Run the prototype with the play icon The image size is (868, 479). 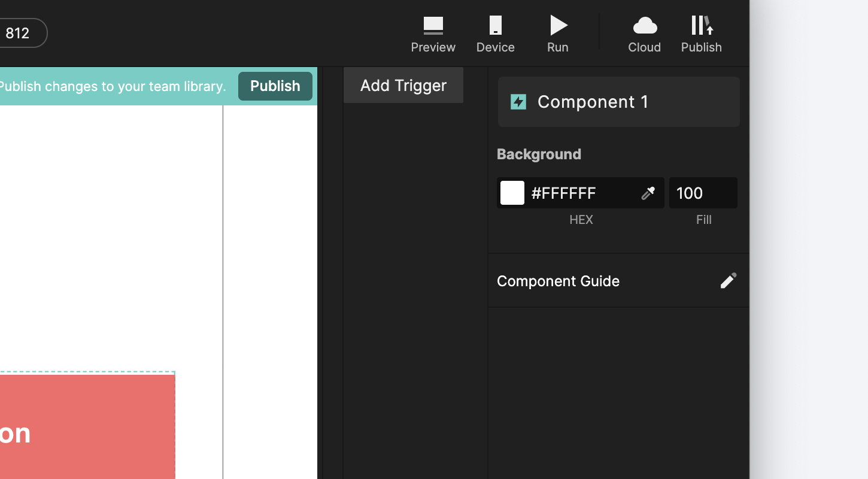point(558,34)
